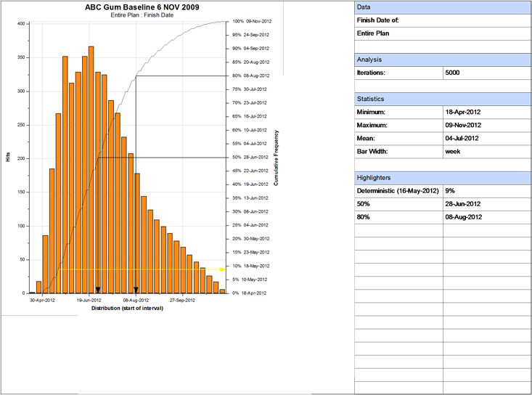This screenshot has height=395, width=532.
Task: Expand the Statistics panel section
Action: point(443,99)
